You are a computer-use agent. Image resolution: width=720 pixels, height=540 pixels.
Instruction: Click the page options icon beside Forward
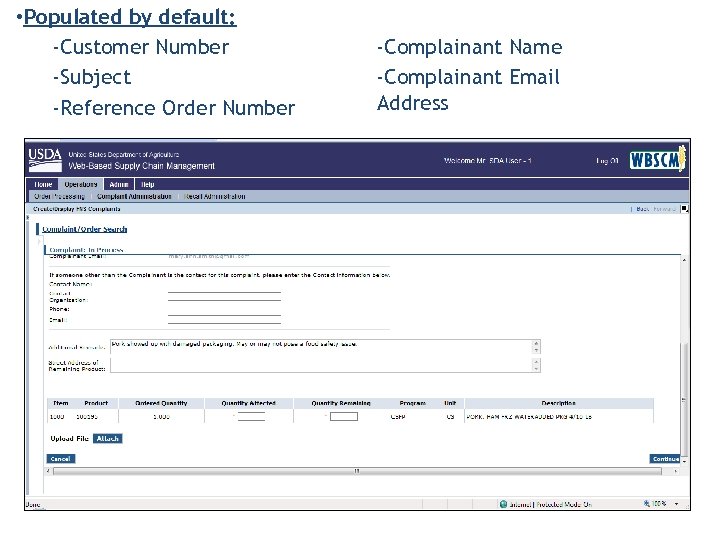tap(684, 209)
